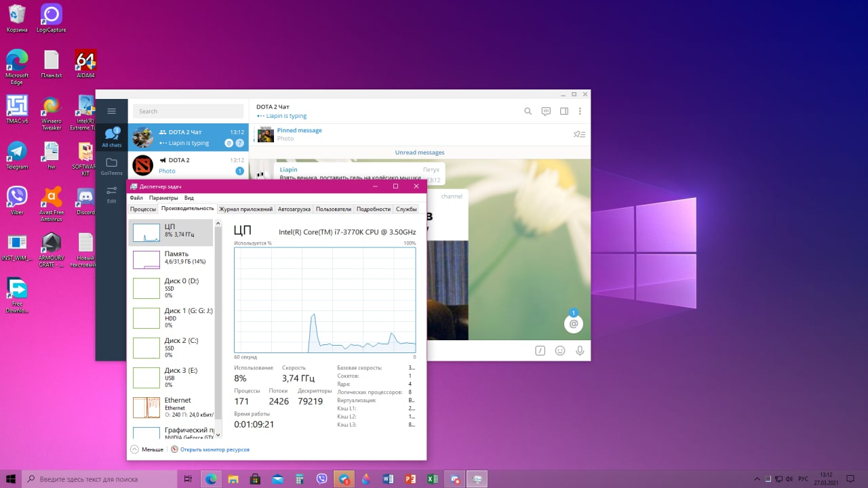This screenshot has height=488, width=868.
Task: Switch to the Пользователи tab
Action: click(334, 209)
